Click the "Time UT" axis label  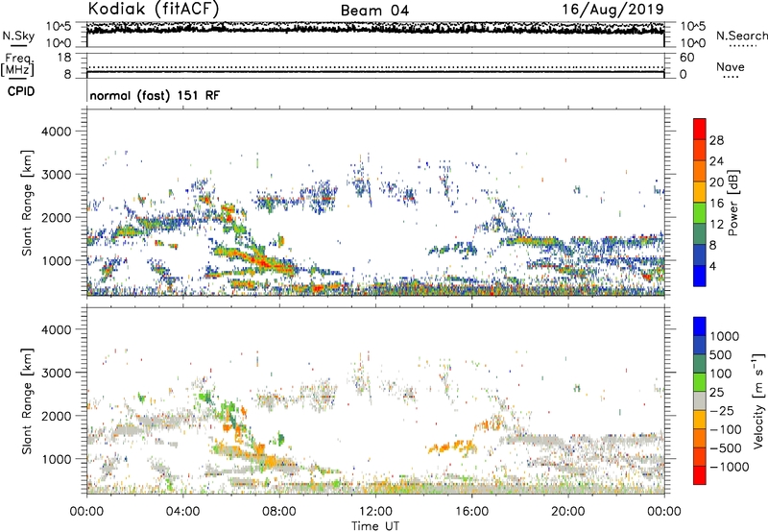coord(375,526)
